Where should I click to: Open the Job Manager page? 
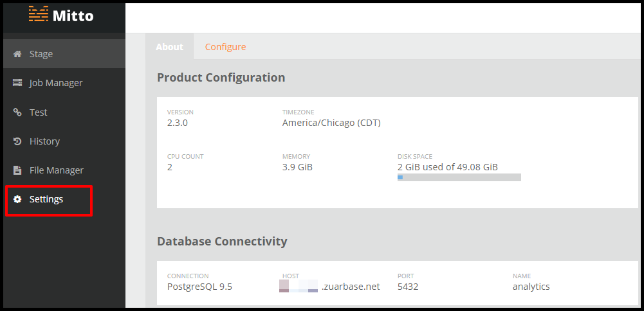[x=64, y=83]
